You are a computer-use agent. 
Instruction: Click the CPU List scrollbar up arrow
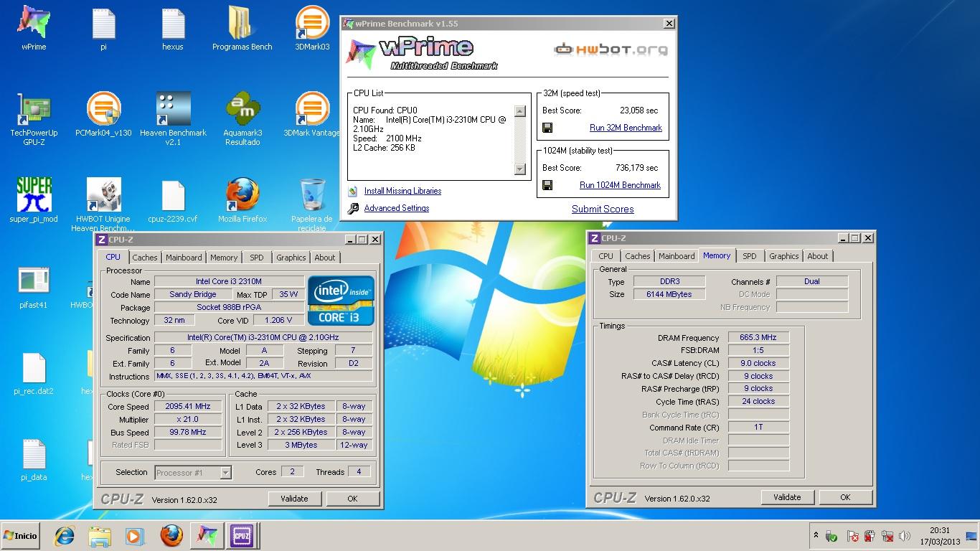coord(520,111)
